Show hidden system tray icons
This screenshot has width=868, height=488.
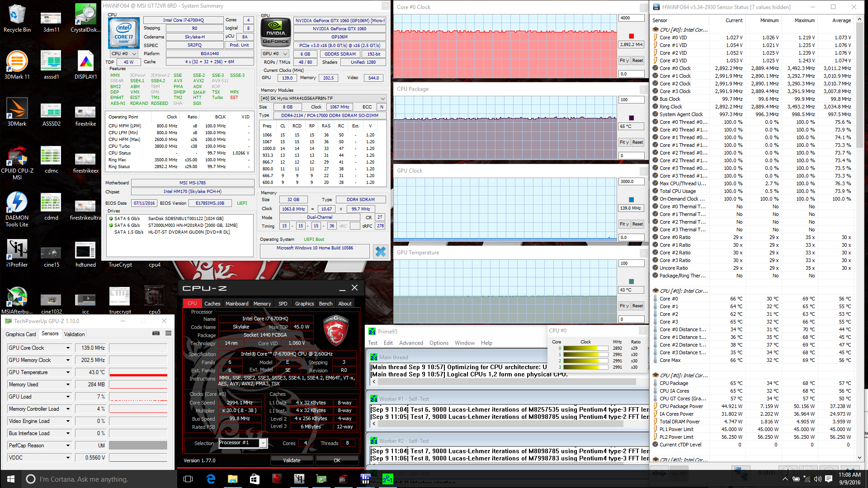tap(785, 479)
